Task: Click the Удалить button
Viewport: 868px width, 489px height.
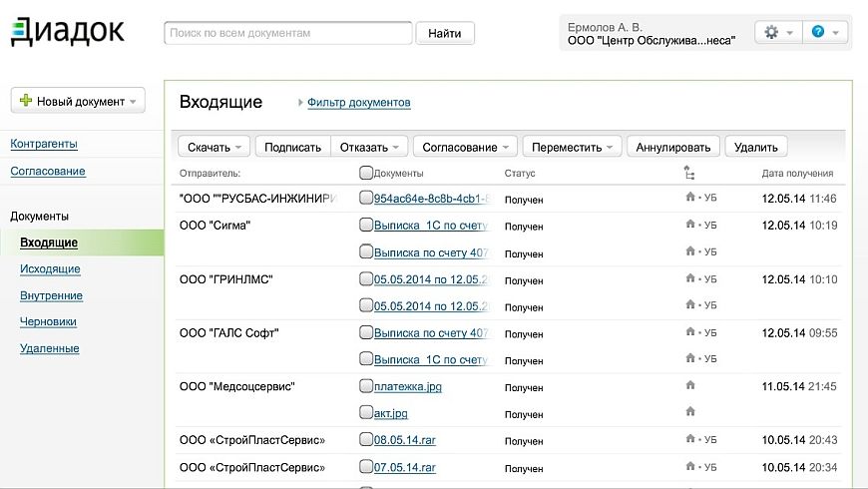Action: (x=755, y=147)
